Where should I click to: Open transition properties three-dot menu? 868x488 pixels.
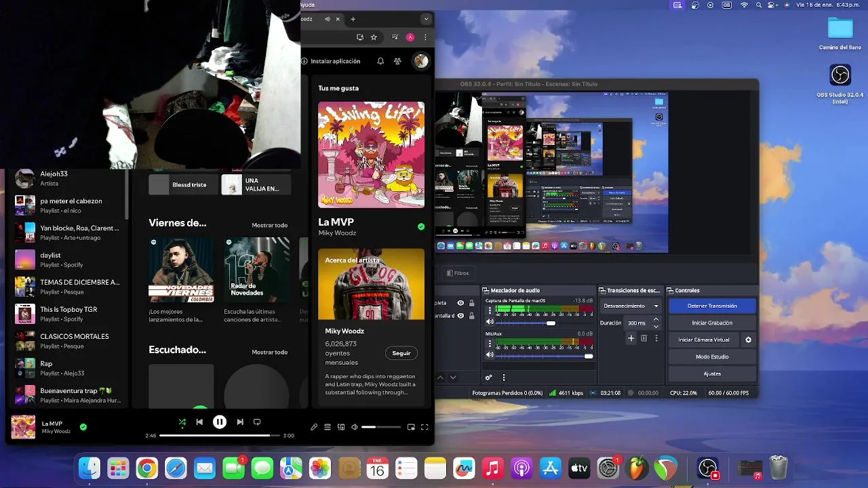click(656, 338)
